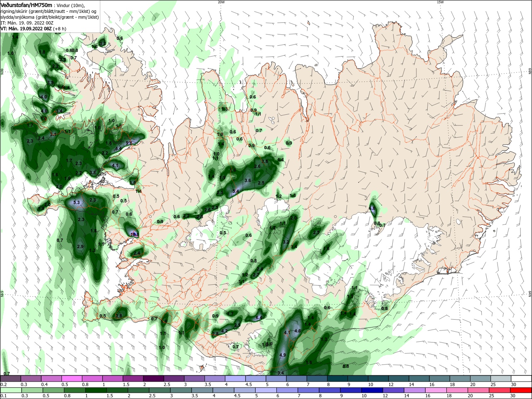This screenshot has height=399, width=532.
Task: Pick the darkest green swatch between 1 and 1.5, lower legend
Action: [96, 390]
